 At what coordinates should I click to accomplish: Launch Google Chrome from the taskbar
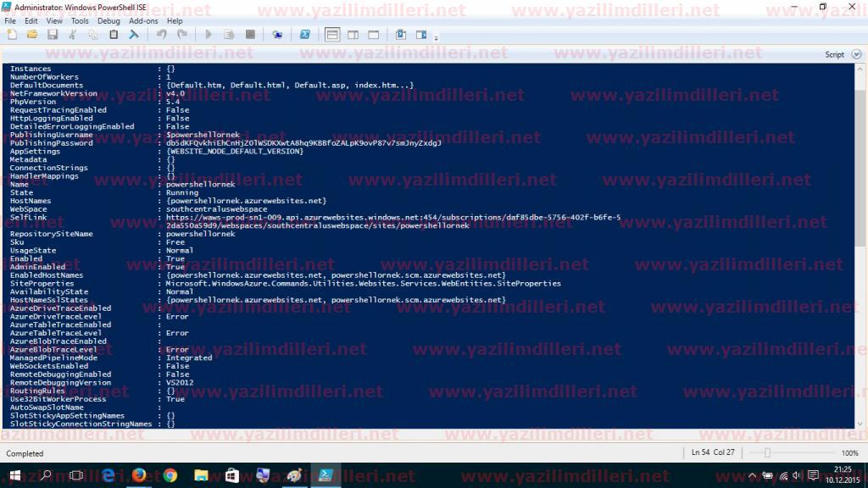(x=170, y=475)
